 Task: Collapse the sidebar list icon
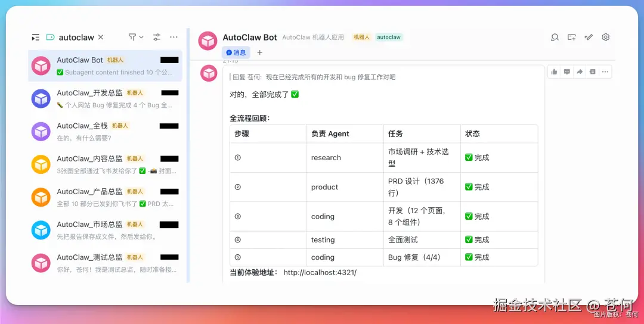pyautogui.click(x=36, y=38)
